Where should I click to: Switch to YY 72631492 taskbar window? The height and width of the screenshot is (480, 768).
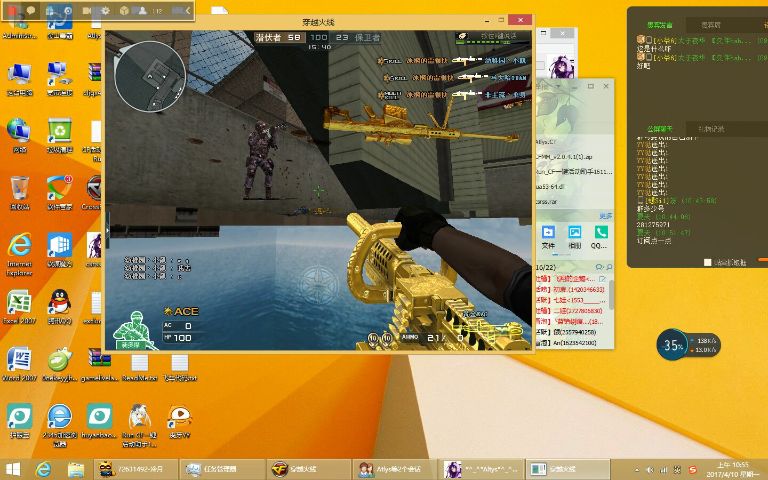coord(134,469)
